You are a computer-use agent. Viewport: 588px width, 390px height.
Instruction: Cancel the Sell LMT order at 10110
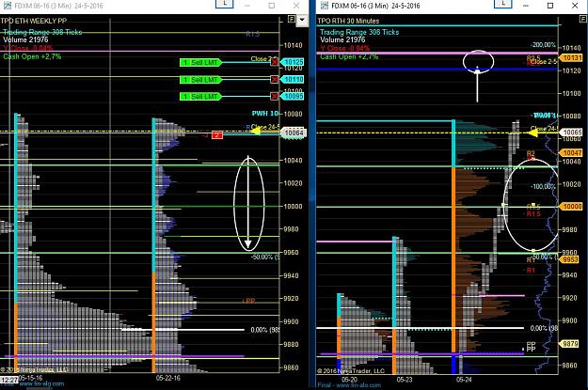[x=275, y=80]
